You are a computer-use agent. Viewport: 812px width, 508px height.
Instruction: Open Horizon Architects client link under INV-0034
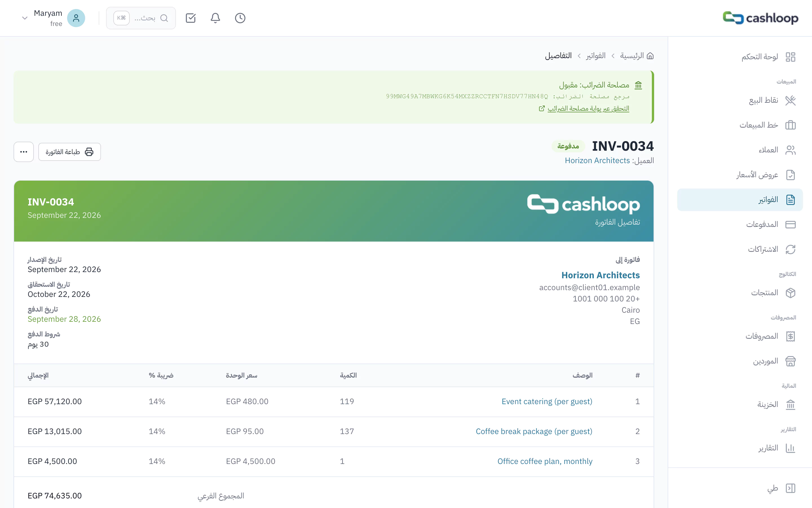[597, 161]
